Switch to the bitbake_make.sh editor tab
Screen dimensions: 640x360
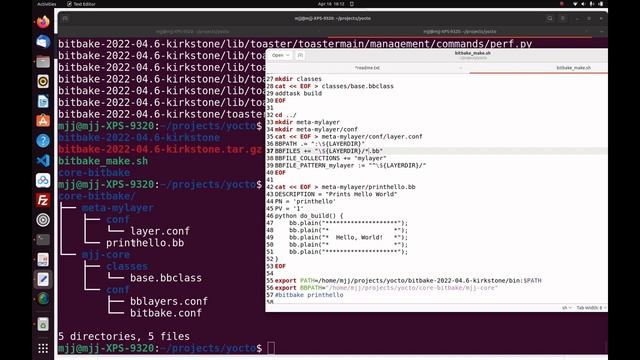click(x=573, y=68)
